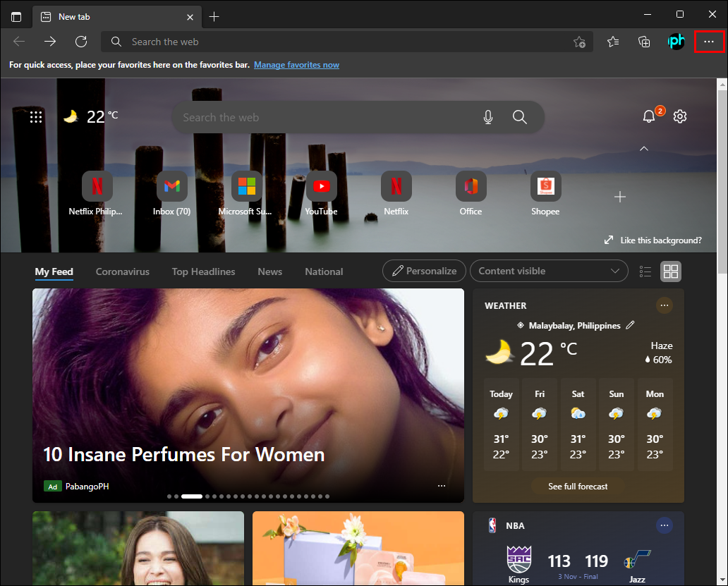728x586 pixels.
Task: Open page settings gear icon
Action: tap(680, 116)
